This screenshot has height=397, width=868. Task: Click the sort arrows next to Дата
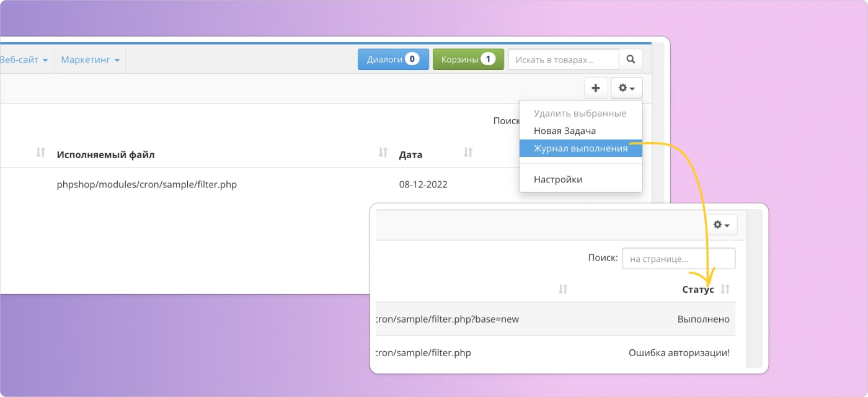(x=468, y=153)
